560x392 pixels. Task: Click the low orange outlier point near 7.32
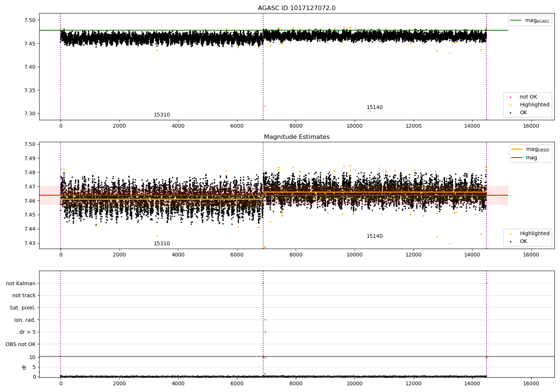[265, 106]
